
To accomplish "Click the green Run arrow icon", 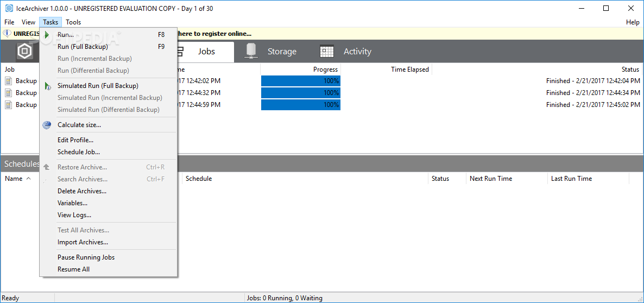I will click(47, 35).
